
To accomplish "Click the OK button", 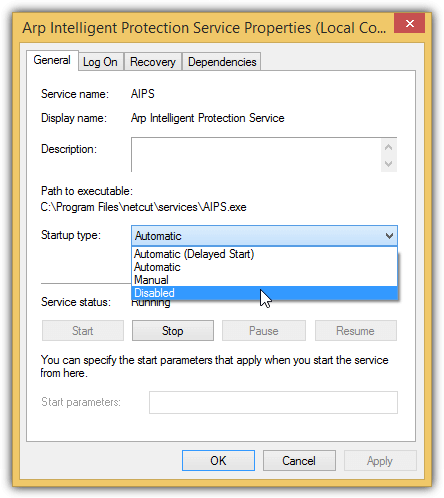I will (218, 461).
